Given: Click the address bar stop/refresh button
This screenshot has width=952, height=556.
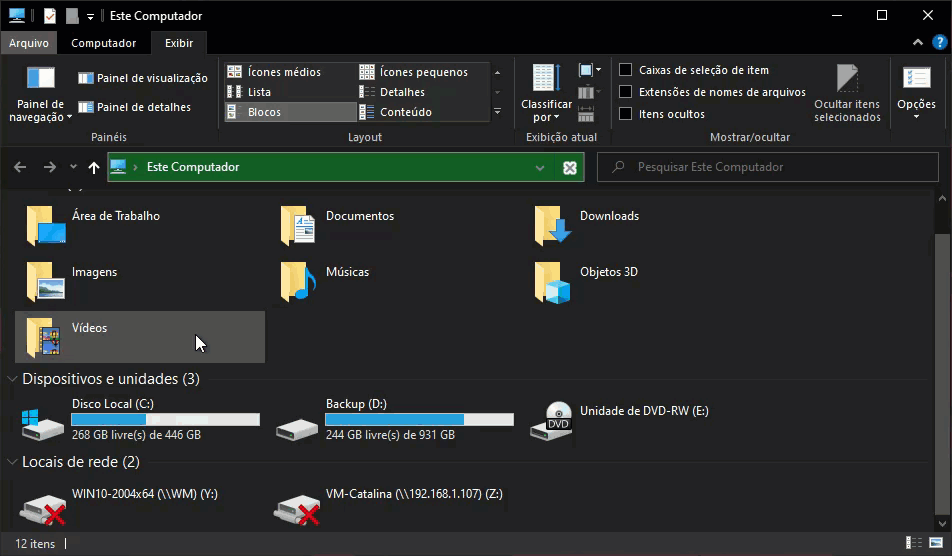Looking at the screenshot, I should point(570,168).
